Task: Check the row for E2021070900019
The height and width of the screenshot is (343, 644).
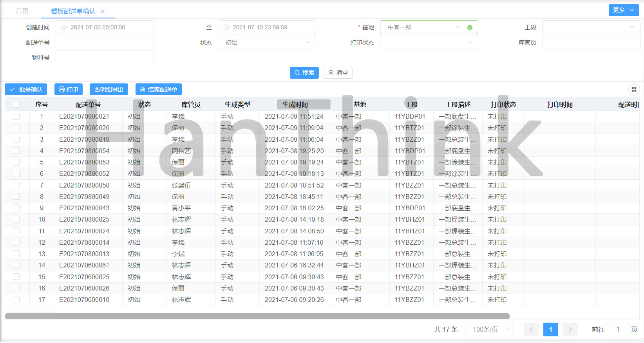Action: (x=16, y=139)
